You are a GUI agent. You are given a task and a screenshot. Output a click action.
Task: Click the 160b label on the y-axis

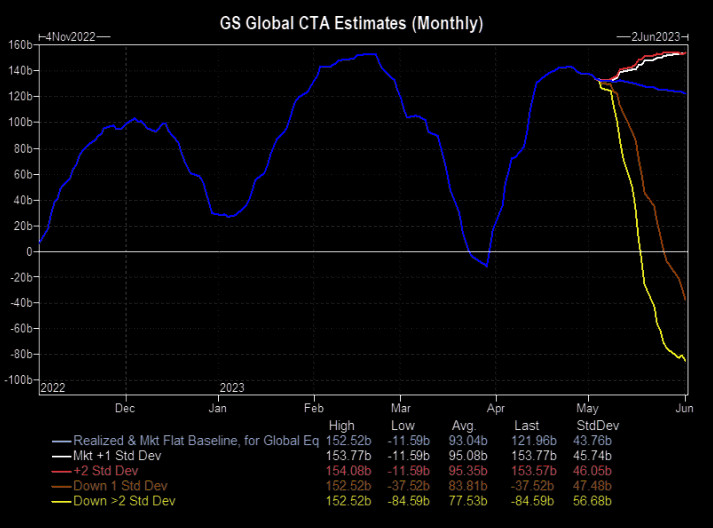point(20,44)
